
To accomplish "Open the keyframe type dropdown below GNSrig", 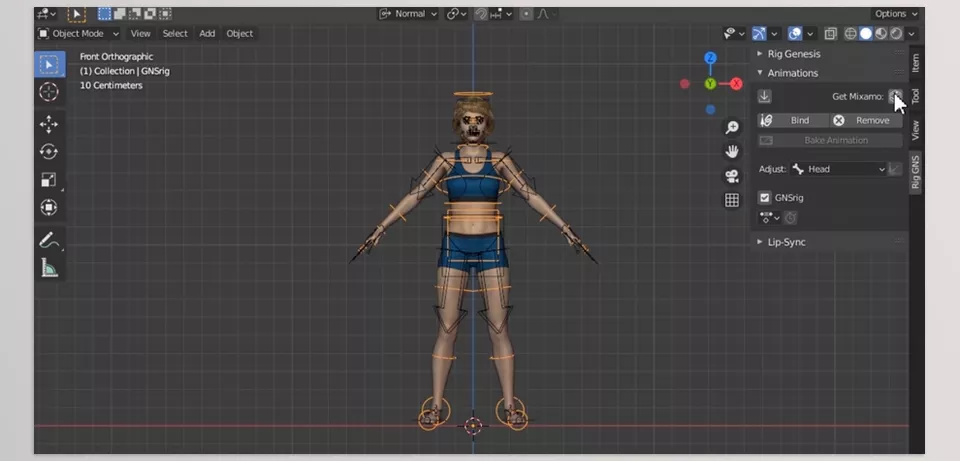I will pos(769,217).
